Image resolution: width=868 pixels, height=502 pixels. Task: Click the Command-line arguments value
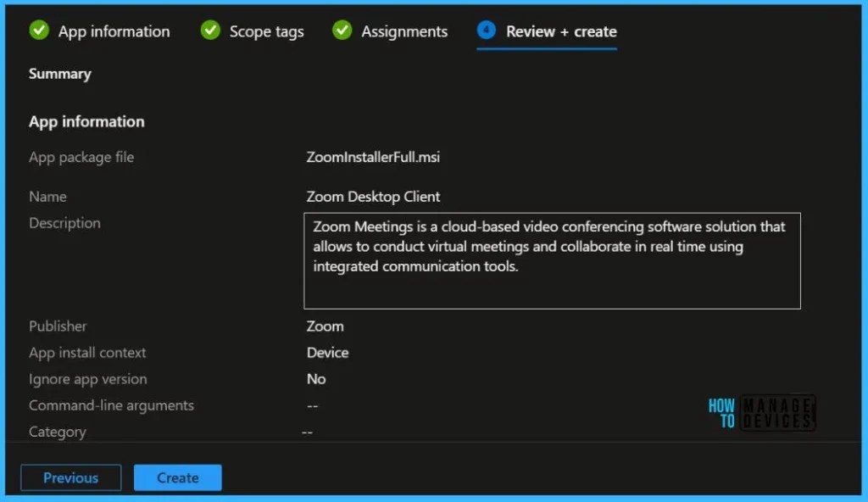click(x=313, y=405)
